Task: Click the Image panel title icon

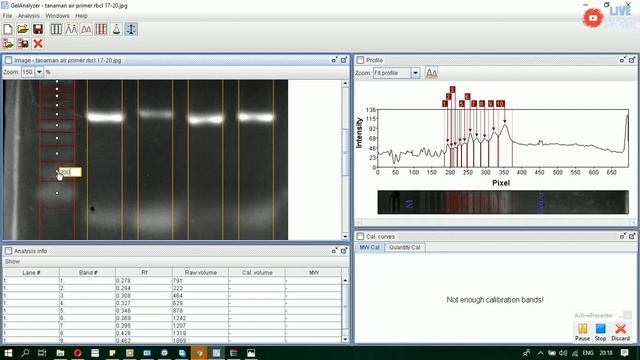Action: point(8,60)
